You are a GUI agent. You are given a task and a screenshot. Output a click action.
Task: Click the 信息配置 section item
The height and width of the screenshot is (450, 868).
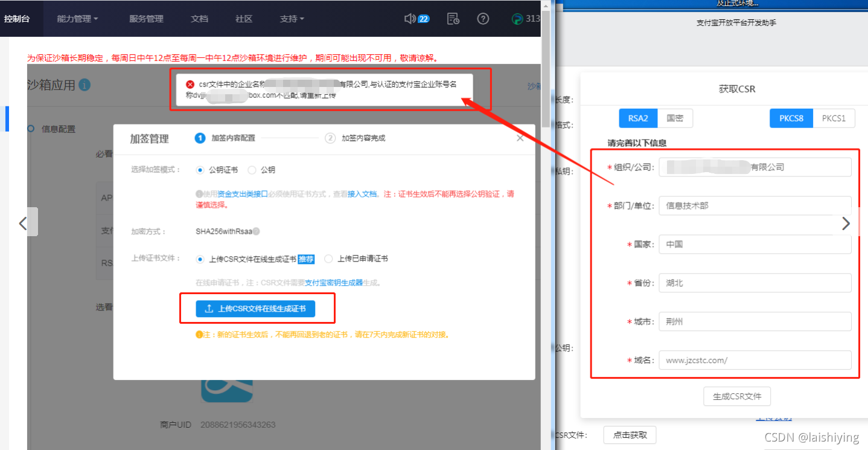pyautogui.click(x=58, y=129)
